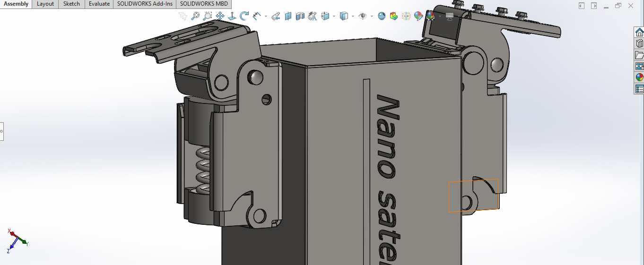Click the left-arrow panel button top right
644x265 pixels.
pos(582,6)
